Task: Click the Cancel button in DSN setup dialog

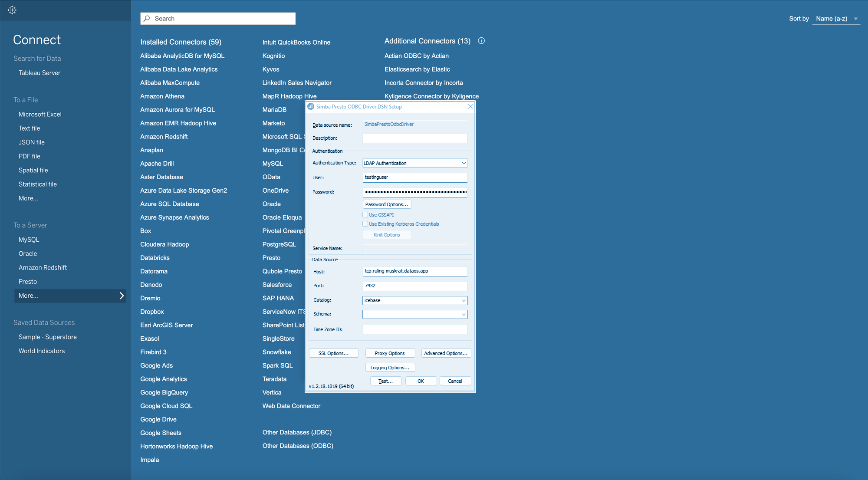Action: tap(455, 381)
